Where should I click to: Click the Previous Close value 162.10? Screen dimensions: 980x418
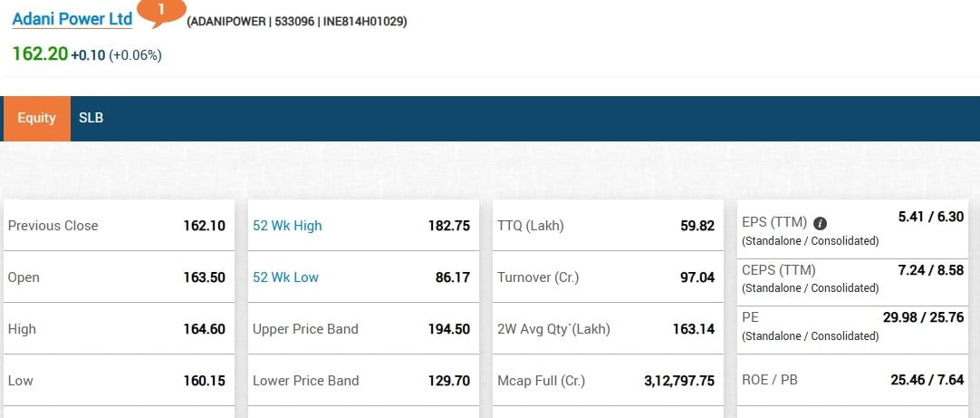[x=204, y=226]
